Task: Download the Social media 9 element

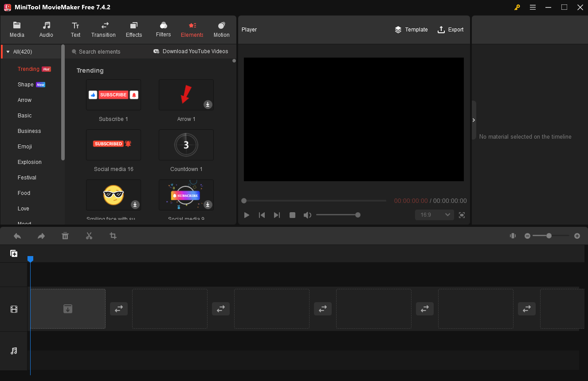Action: click(x=208, y=205)
